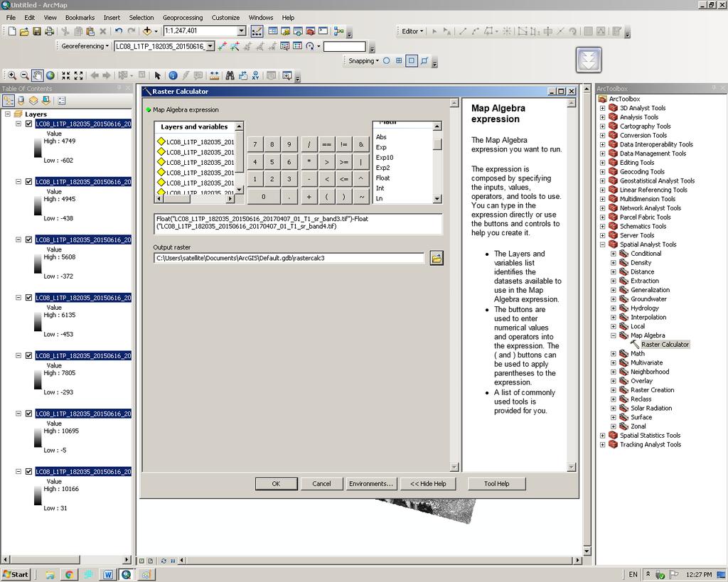Viewport: 728px width, 582px height.
Task: Click OK in Raster Calculator
Action: click(277, 484)
